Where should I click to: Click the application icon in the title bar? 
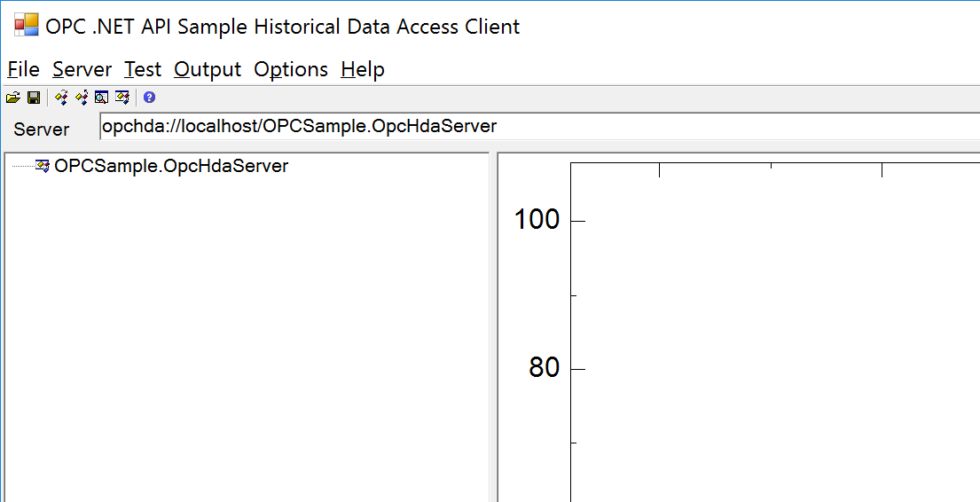(27, 26)
